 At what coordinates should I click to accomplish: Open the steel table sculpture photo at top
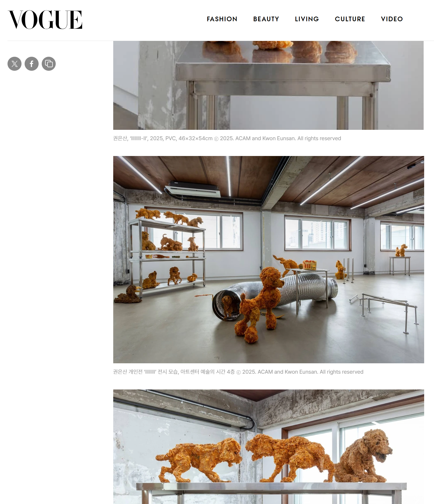tap(268, 85)
